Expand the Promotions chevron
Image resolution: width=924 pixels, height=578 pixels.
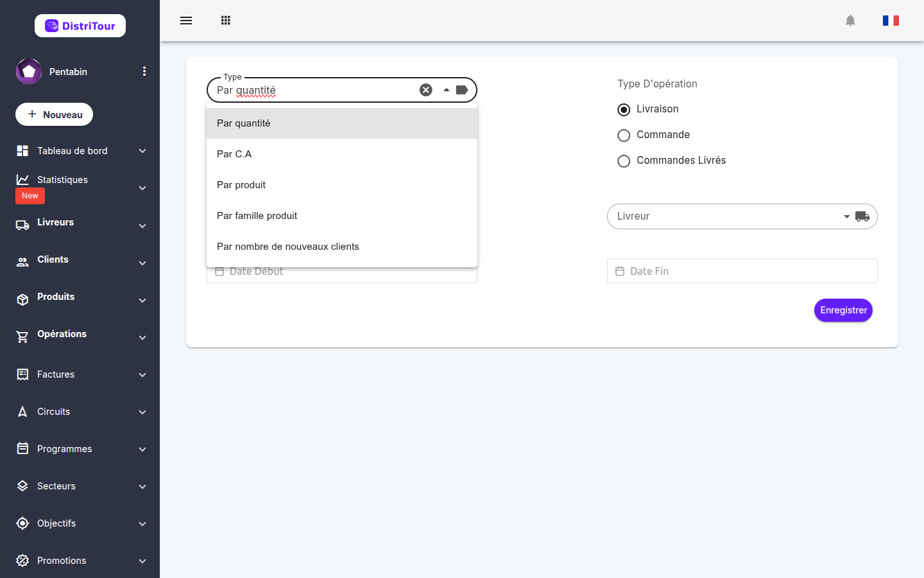142,561
